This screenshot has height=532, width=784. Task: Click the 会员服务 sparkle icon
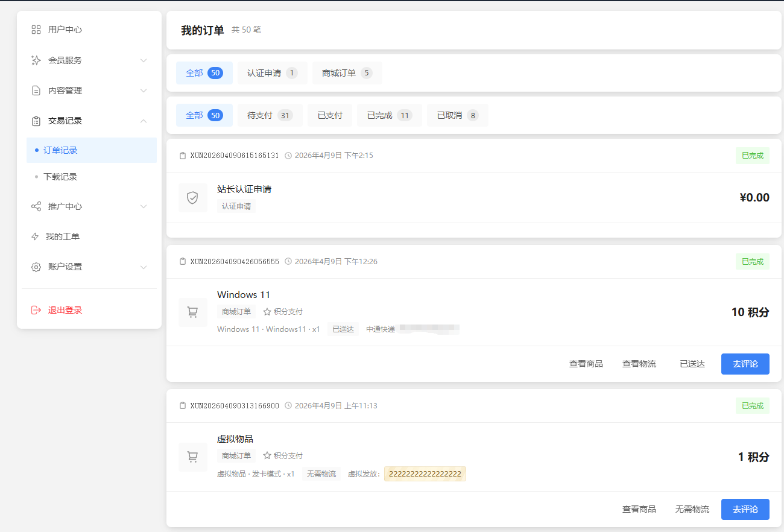(36, 60)
